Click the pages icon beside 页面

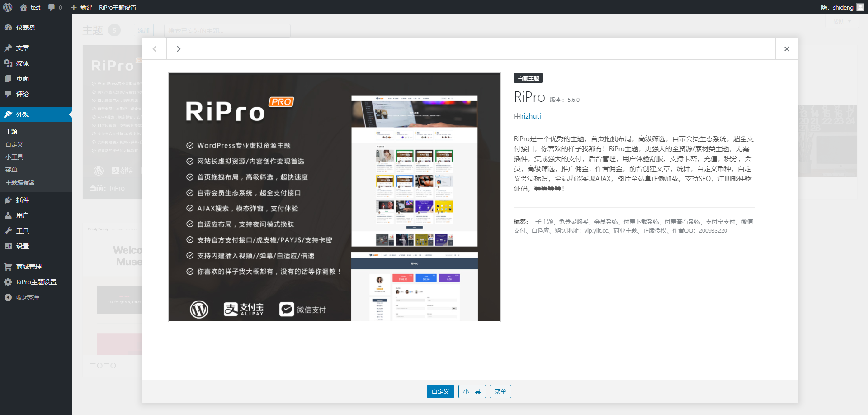coord(8,79)
